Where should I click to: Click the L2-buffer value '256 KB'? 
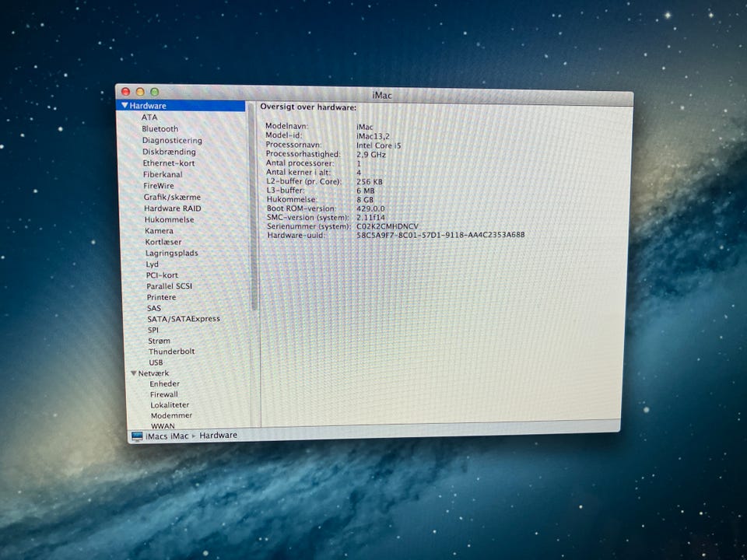click(370, 182)
